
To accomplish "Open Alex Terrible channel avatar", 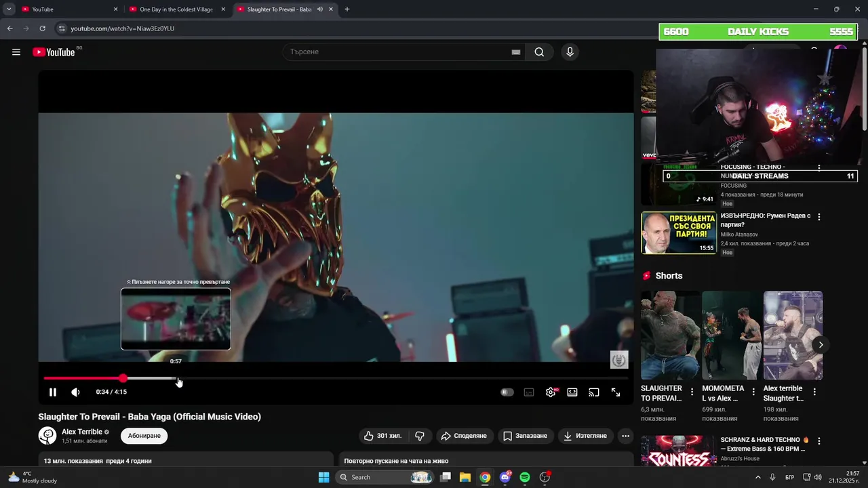I will pyautogui.click(x=47, y=436).
